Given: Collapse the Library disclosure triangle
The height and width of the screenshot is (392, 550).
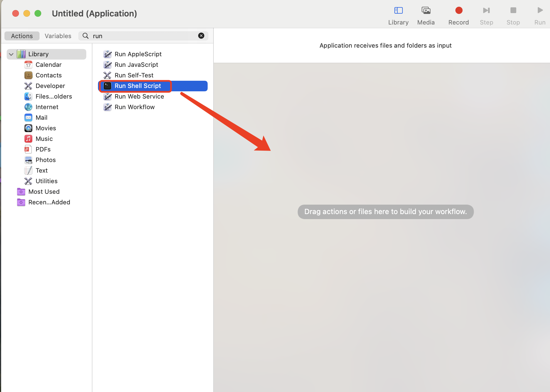Looking at the screenshot, I should click(x=11, y=54).
